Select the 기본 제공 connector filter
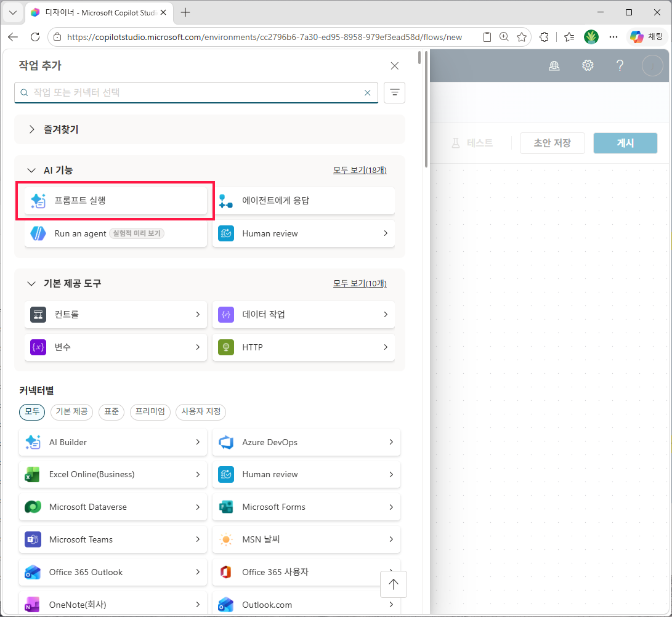The width and height of the screenshot is (672, 617). pyautogui.click(x=71, y=412)
